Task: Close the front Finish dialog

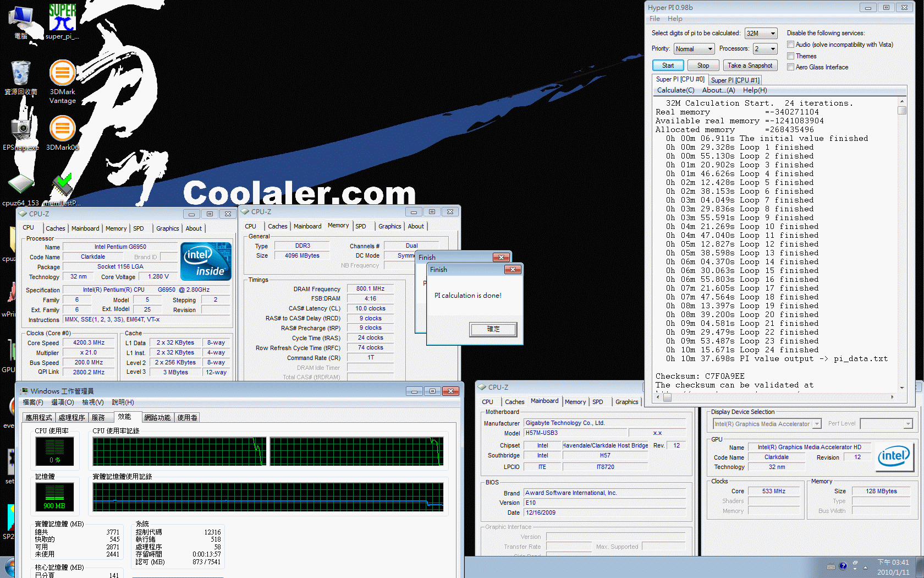Action: click(x=513, y=269)
